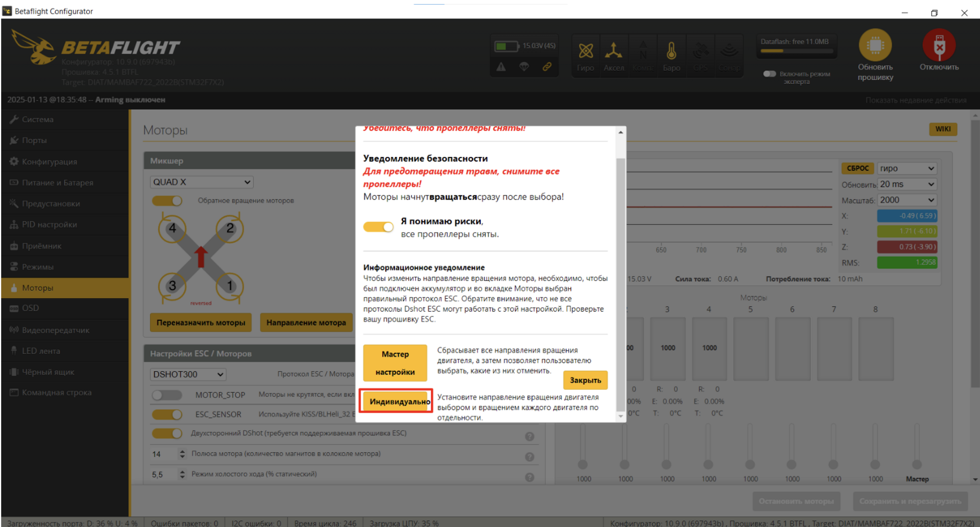The height and width of the screenshot is (527, 980).
Task: Click the Barometer sensor icon
Action: 671,51
